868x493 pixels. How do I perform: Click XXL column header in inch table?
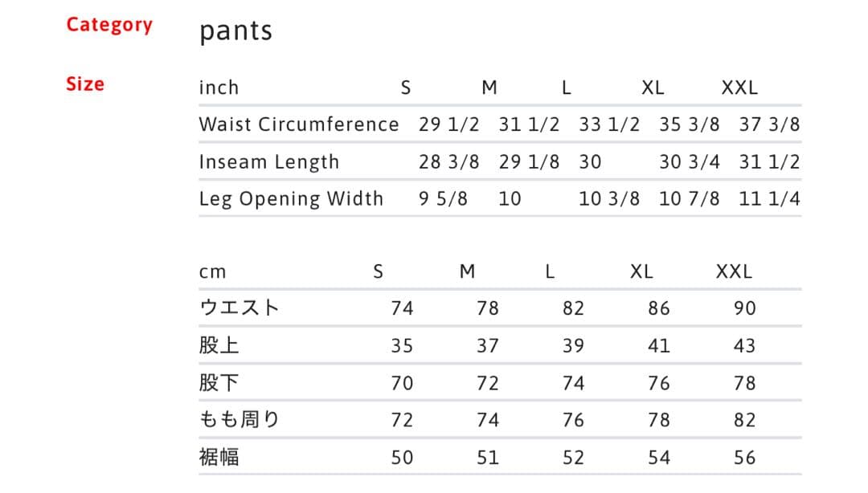click(x=739, y=88)
